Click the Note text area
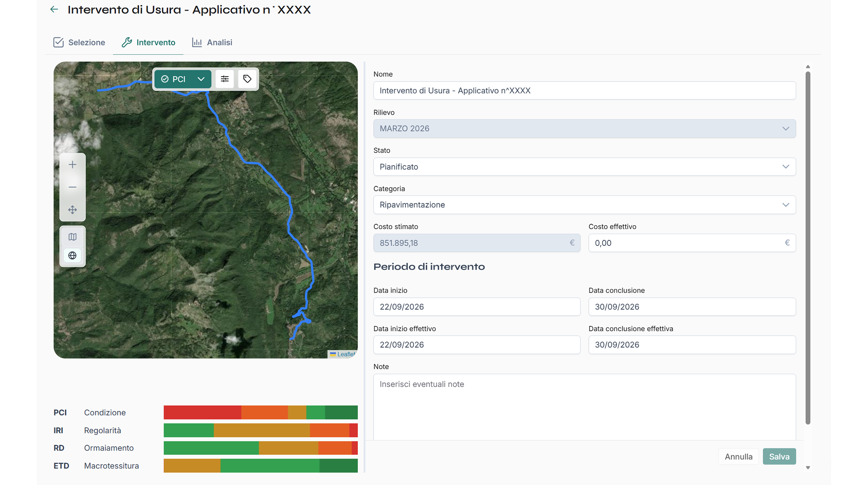 584,407
